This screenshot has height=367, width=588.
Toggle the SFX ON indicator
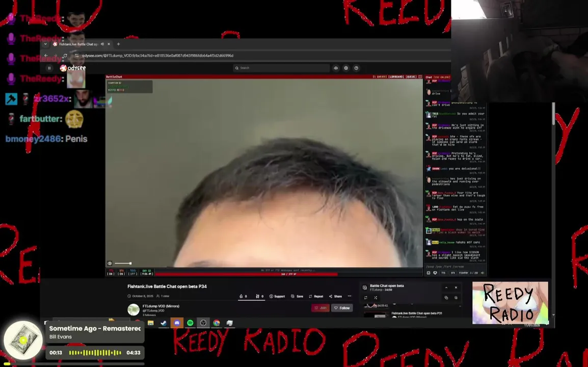(x=121, y=272)
